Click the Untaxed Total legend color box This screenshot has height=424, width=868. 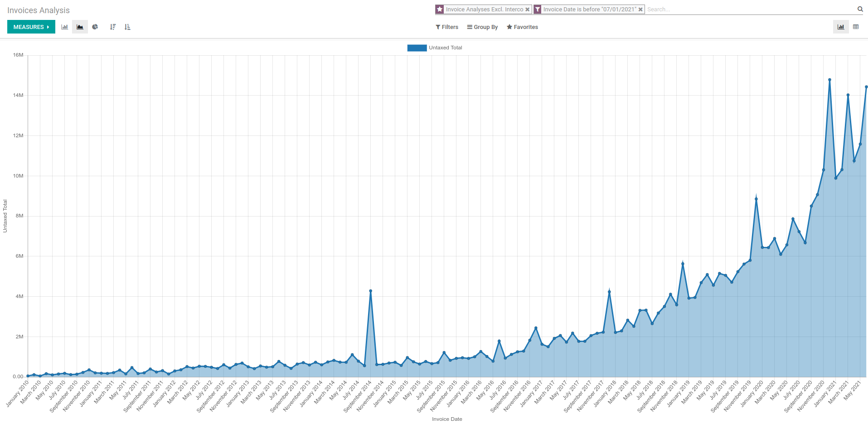tap(417, 48)
